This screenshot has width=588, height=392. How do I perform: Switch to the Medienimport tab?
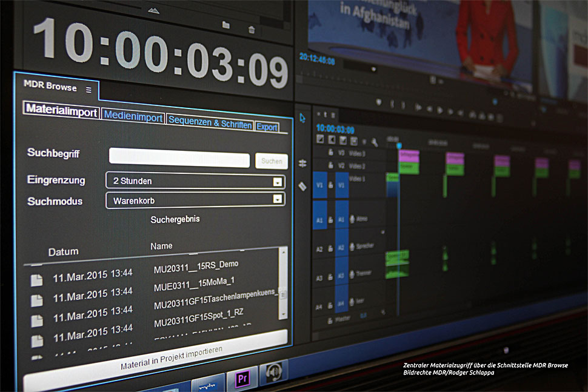(x=133, y=116)
